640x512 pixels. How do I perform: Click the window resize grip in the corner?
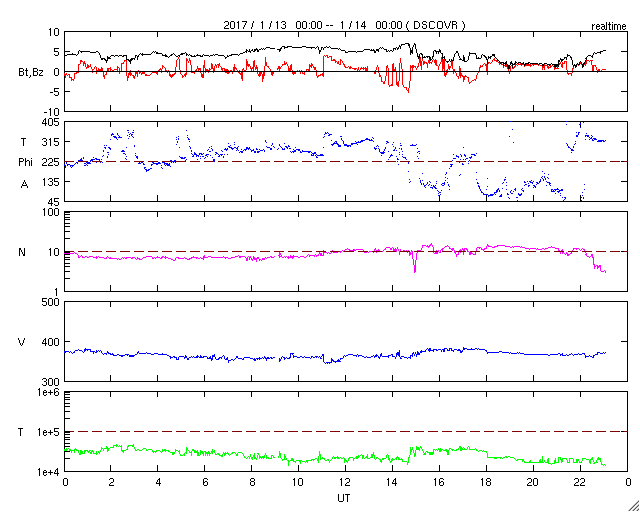[633, 505]
